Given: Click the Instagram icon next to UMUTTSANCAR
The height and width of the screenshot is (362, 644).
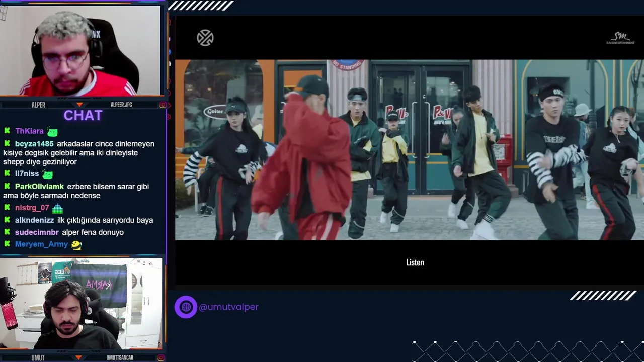Looking at the screenshot, I should coord(161,357).
